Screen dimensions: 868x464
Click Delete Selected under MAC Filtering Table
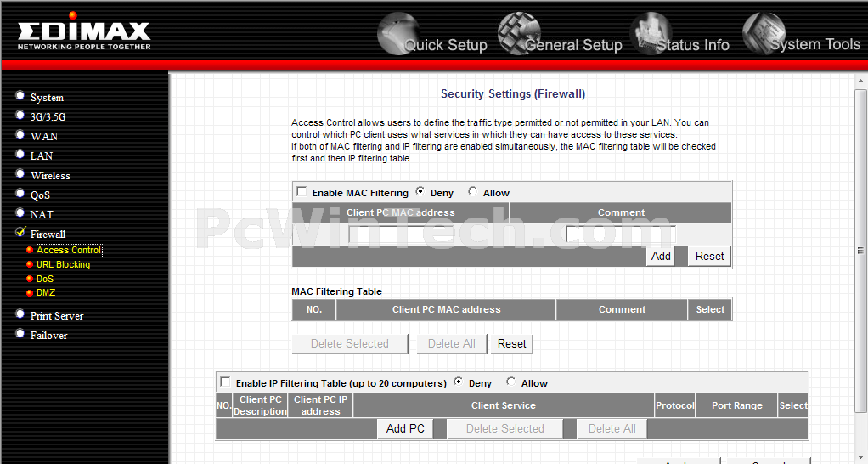(x=349, y=344)
